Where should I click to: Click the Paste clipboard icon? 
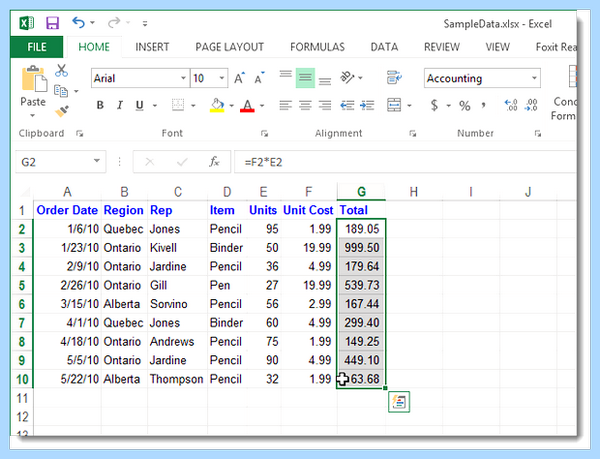(34, 79)
